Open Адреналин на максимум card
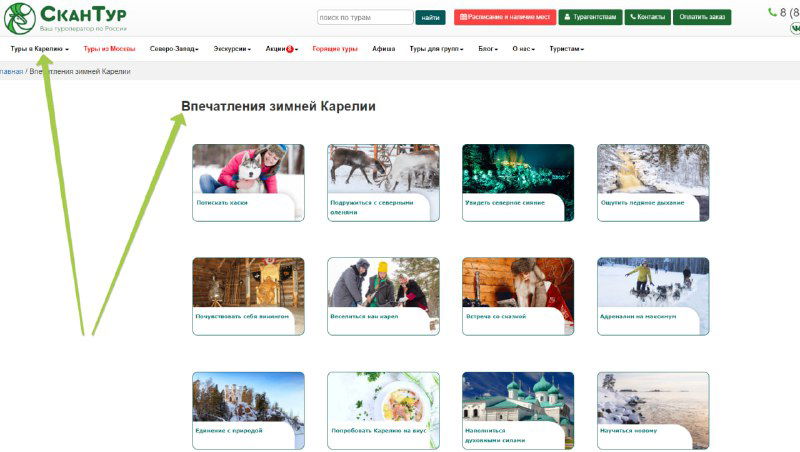The image size is (800, 452). (653, 296)
